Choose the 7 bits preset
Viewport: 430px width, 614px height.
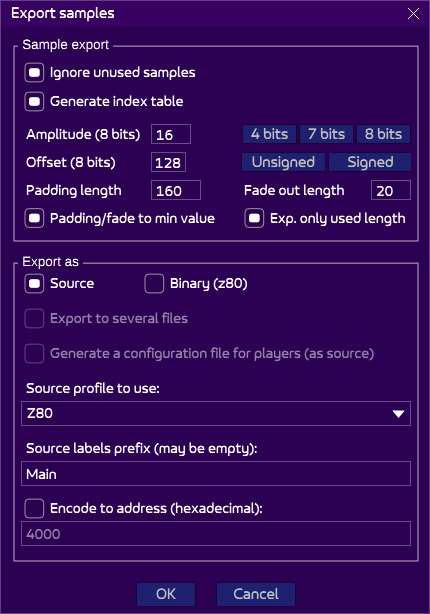point(326,134)
